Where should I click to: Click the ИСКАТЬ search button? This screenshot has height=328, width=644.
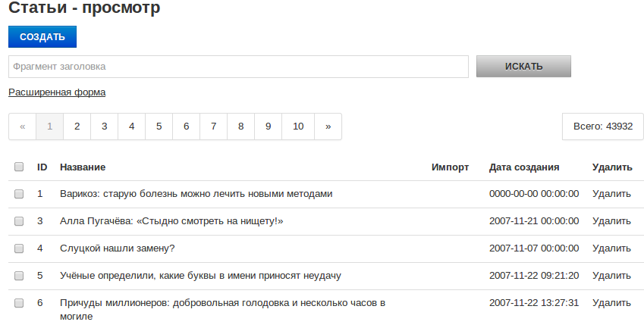click(523, 67)
